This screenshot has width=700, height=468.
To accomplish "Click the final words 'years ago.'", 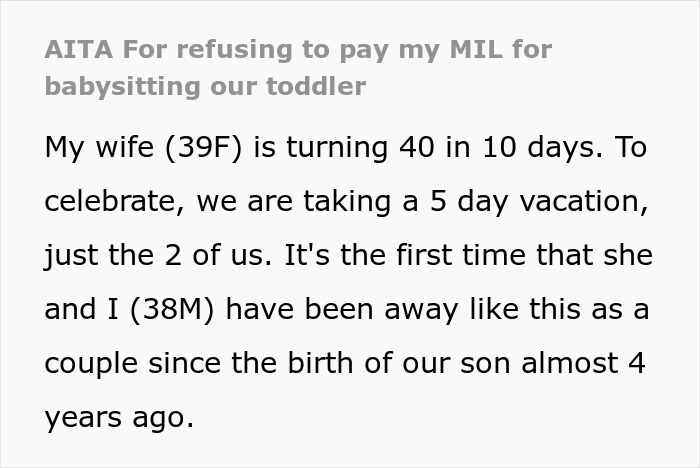I will (119, 418).
